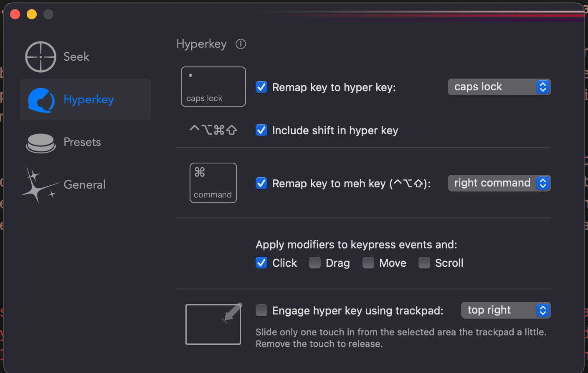Click the modifier symbols icon row

213,130
